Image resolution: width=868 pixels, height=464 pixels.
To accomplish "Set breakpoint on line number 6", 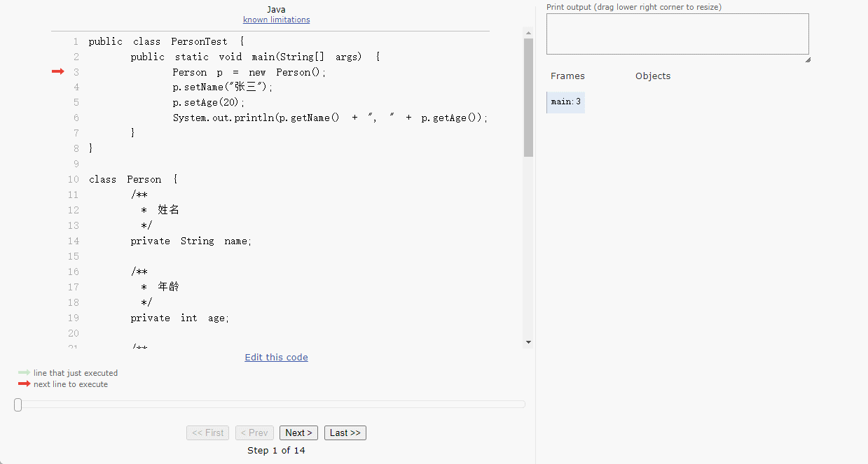I will (76, 118).
